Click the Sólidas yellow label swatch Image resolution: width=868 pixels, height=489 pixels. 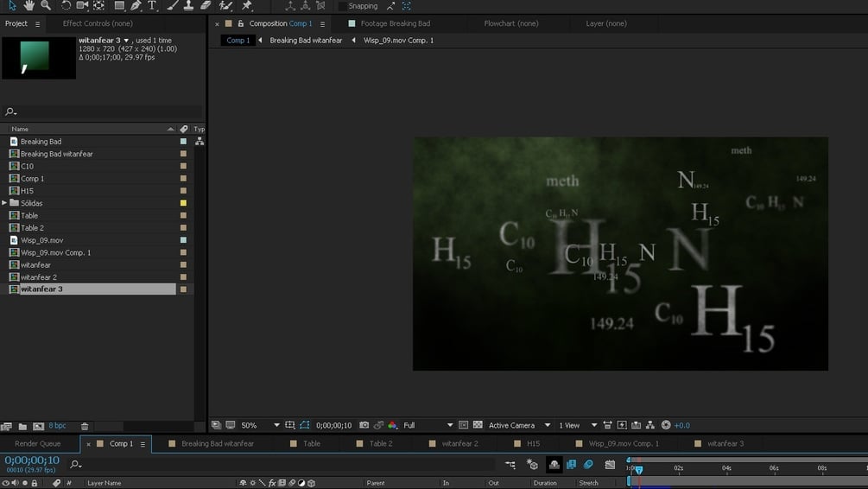(183, 203)
